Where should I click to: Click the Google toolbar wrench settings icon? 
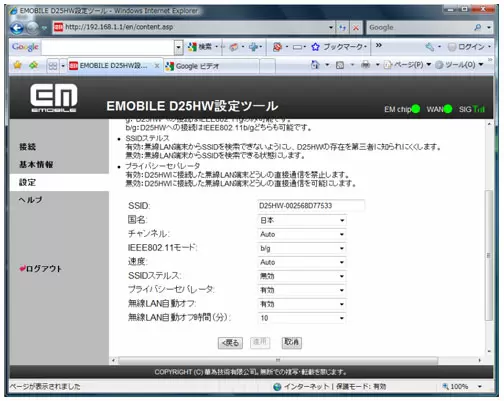(x=430, y=47)
